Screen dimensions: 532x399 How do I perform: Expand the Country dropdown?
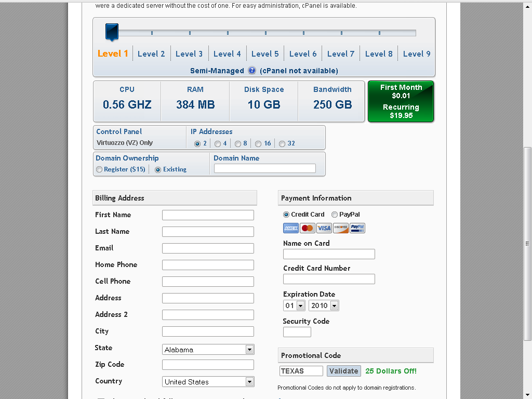[208, 382]
